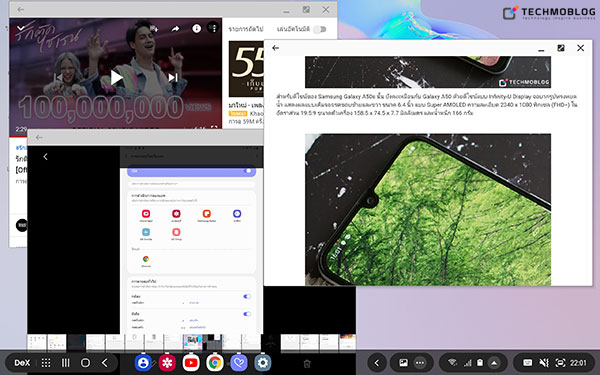Open the Settings gear app in the taskbar
Viewport: 600px width, 375px height.
(x=262, y=363)
